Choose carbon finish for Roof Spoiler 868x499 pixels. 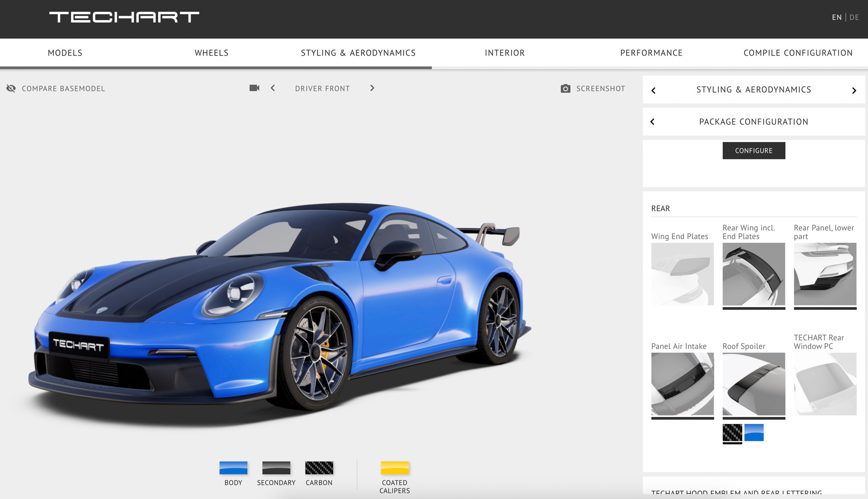point(732,433)
